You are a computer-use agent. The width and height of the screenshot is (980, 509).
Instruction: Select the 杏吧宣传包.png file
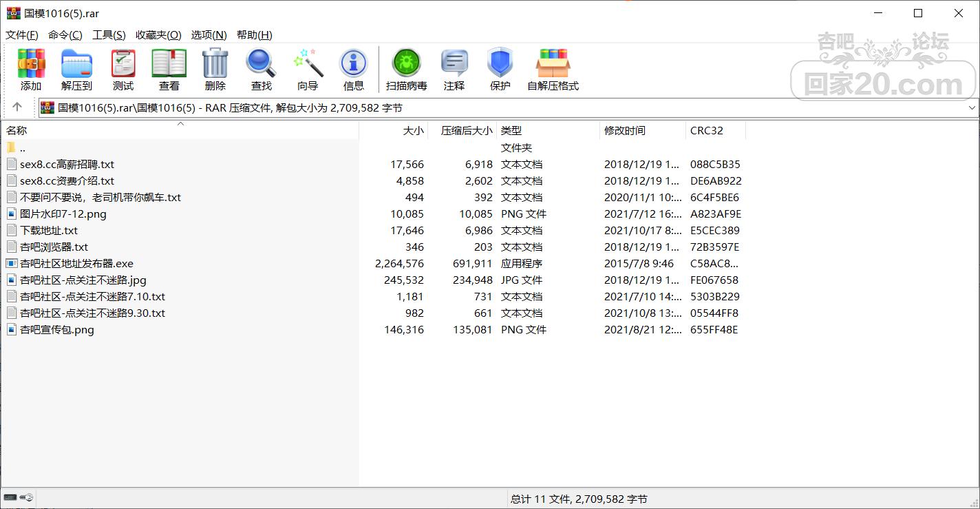[x=57, y=330]
